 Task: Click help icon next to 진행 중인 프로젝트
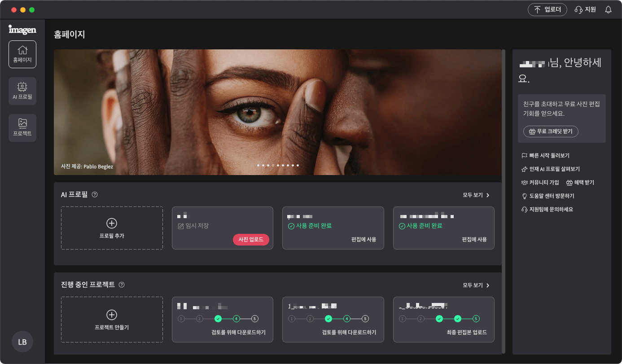(122, 285)
